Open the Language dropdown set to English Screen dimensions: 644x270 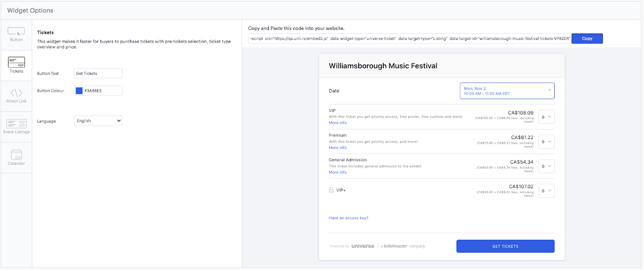[x=97, y=120]
